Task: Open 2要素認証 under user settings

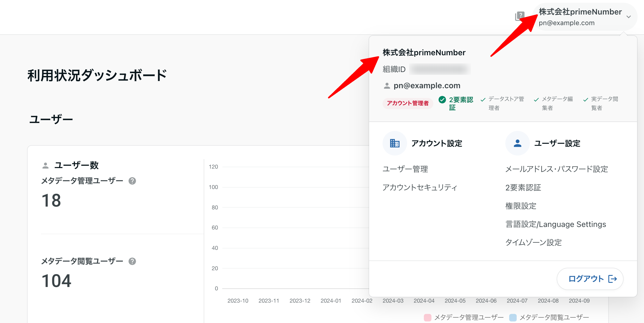Action: click(x=523, y=188)
